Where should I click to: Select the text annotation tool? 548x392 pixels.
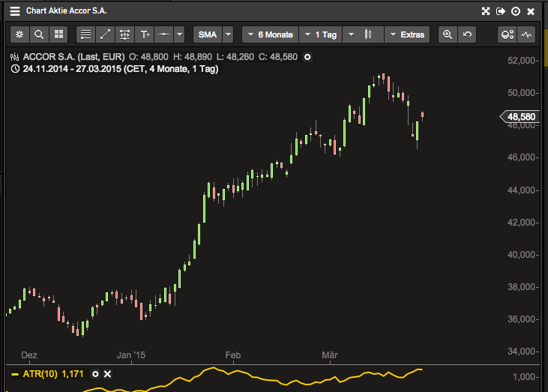(x=145, y=34)
